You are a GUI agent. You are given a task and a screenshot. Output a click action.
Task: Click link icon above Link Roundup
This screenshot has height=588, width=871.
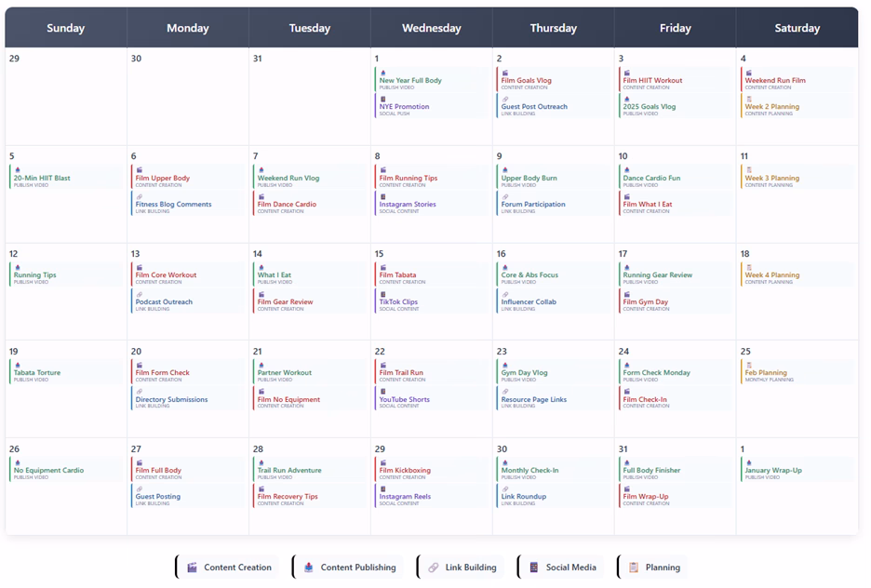pos(505,489)
